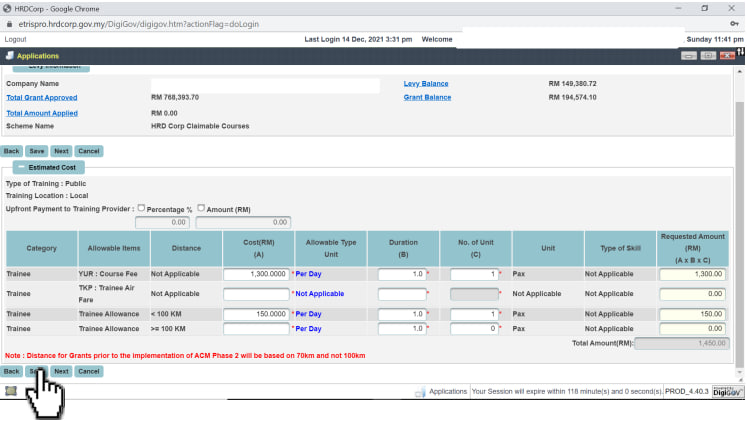Click the lower Back button
Viewport: 747px width, 422px height.
pyautogui.click(x=11, y=371)
